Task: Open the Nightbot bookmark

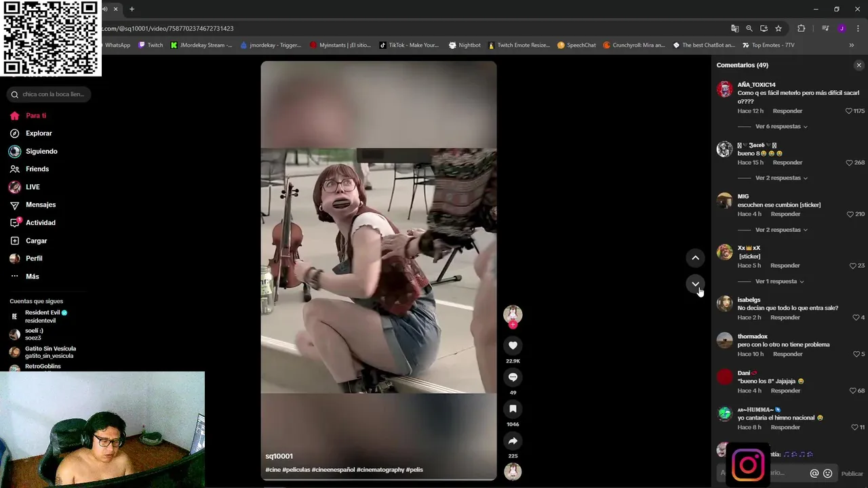Action: [x=465, y=45]
